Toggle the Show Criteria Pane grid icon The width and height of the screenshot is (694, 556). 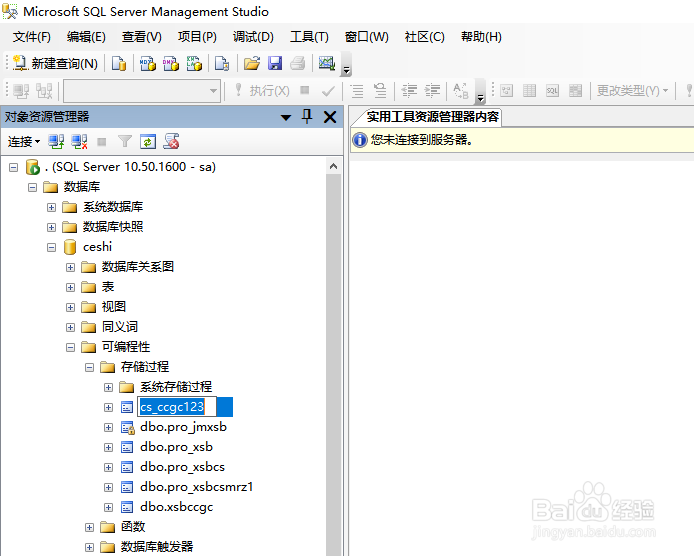click(x=529, y=91)
